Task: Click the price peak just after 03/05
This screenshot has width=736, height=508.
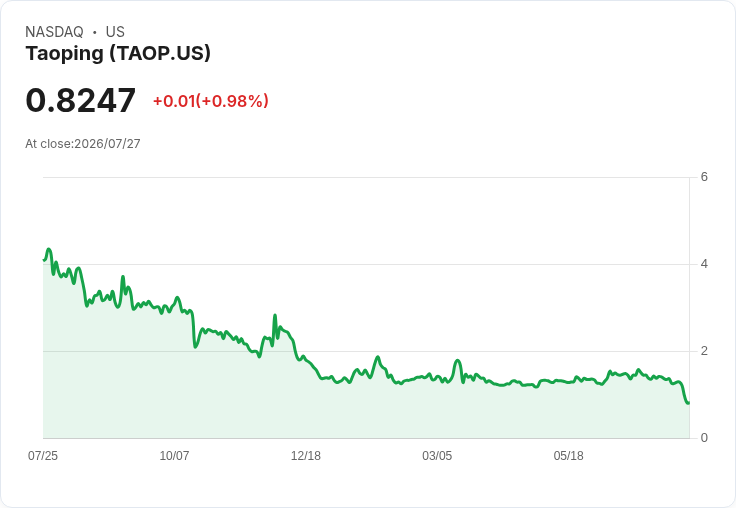Action: pyautogui.click(x=458, y=361)
